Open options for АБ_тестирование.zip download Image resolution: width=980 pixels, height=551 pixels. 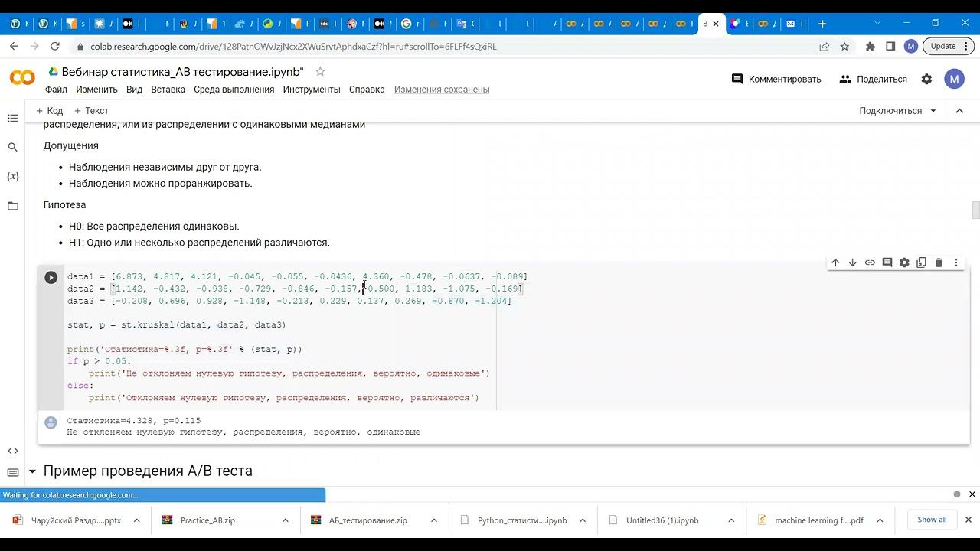(x=433, y=520)
